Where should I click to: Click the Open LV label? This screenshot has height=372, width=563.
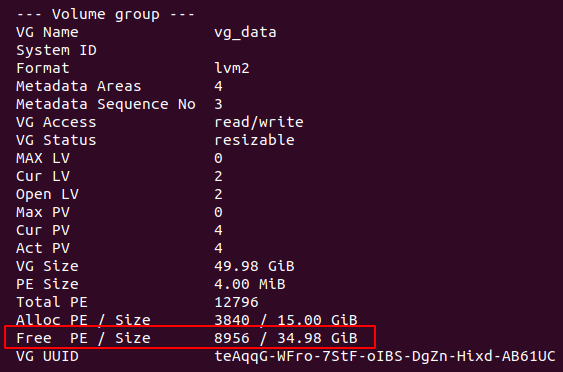47,194
